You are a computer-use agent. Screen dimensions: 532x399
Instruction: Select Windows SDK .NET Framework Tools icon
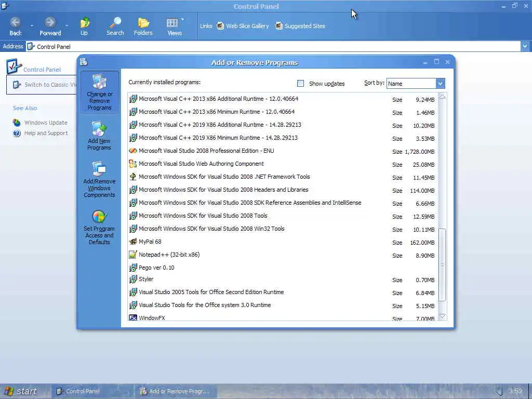pos(133,177)
